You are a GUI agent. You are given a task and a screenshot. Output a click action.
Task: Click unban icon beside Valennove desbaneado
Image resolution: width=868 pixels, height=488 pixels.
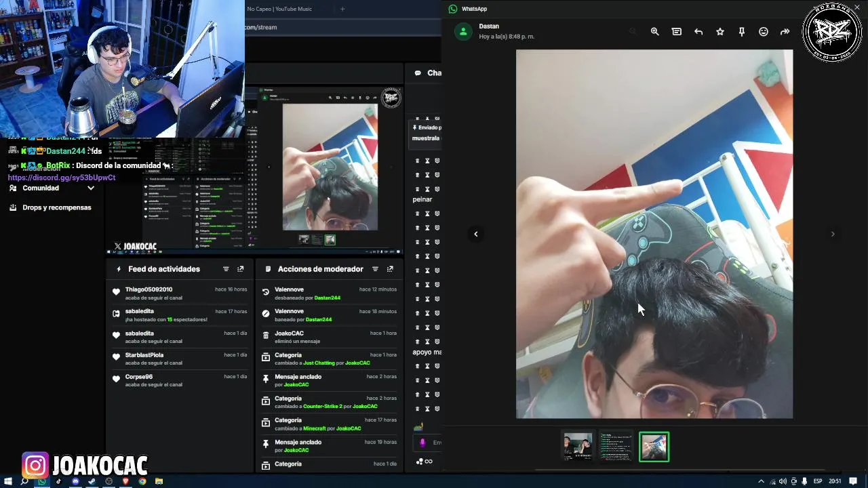[266, 292]
